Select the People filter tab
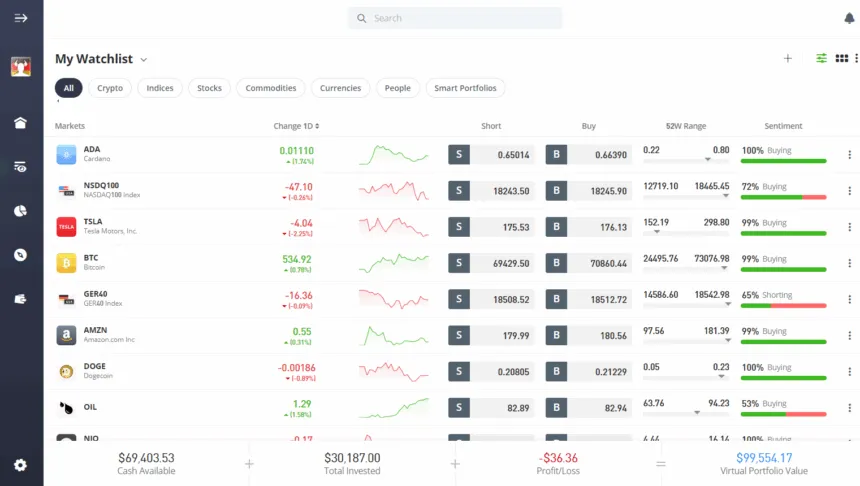The height and width of the screenshot is (486, 860). [398, 88]
